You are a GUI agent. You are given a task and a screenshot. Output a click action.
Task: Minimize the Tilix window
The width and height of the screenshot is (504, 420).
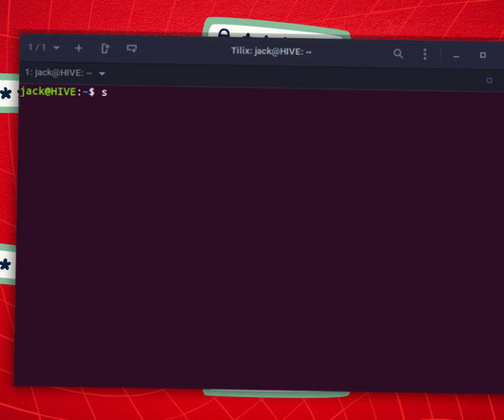tap(456, 56)
